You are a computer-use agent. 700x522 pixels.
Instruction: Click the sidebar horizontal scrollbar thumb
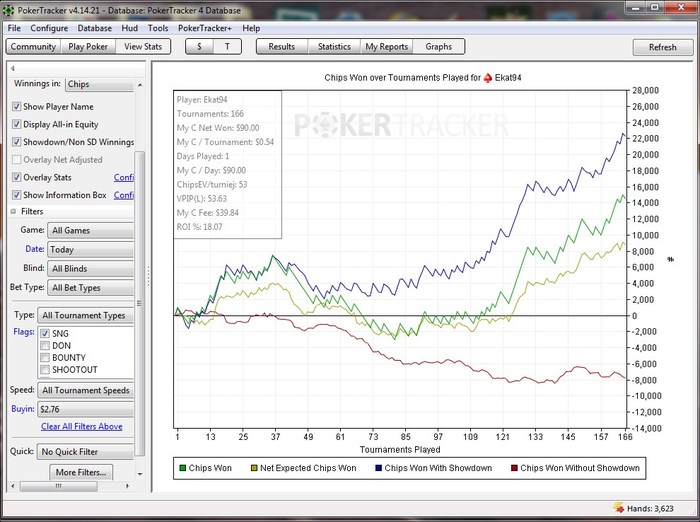click(58, 486)
